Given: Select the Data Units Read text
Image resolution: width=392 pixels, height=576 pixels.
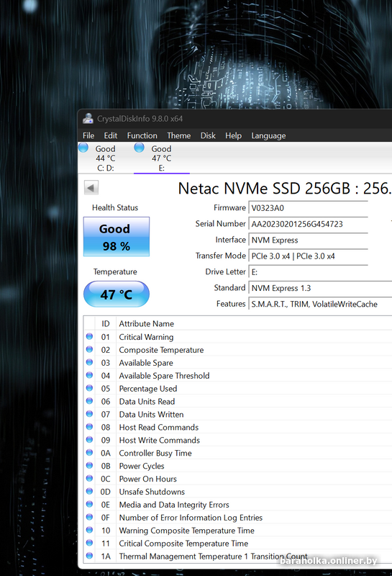Looking at the screenshot, I should click(147, 402).
